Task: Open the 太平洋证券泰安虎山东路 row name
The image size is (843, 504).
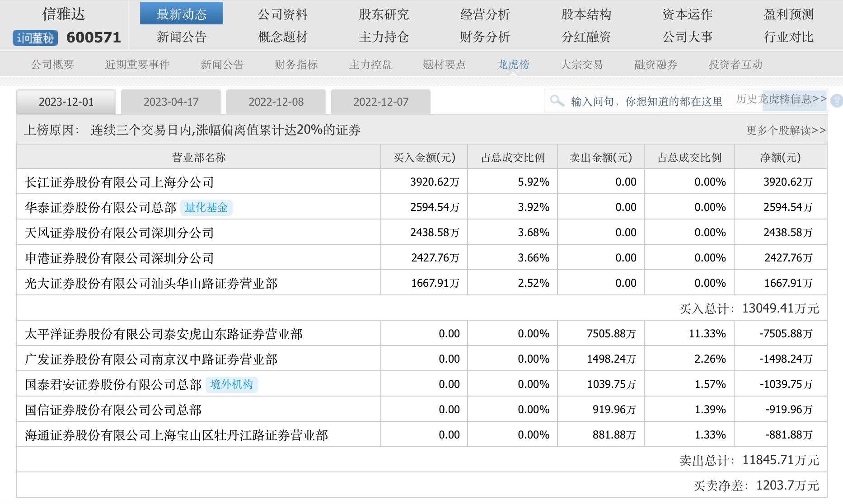Action: 164,334
